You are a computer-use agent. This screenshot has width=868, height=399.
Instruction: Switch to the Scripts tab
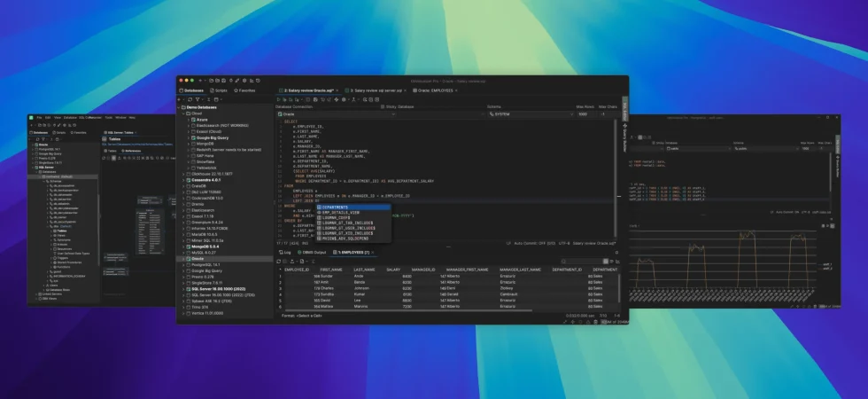coord(218,90)
